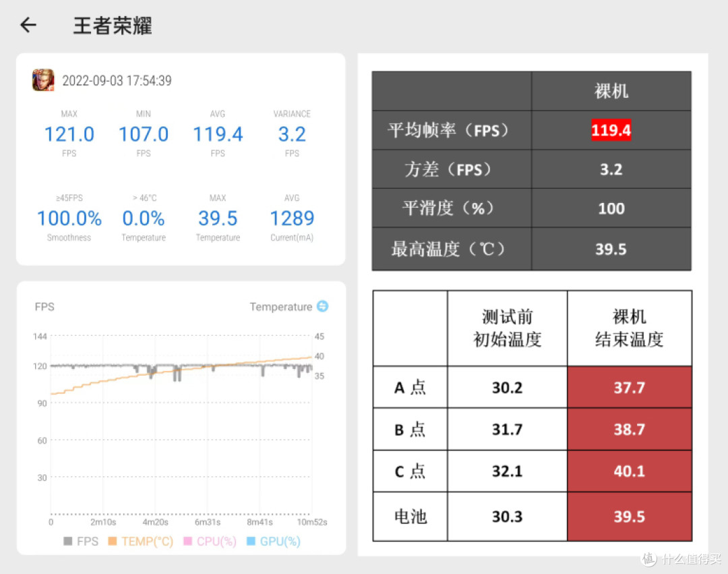The height and width of the screenshot is (574, 728).
Task: Select VARIANCE value 3.2 in left card
Action: pyautogui.click(x=292, y=135)
